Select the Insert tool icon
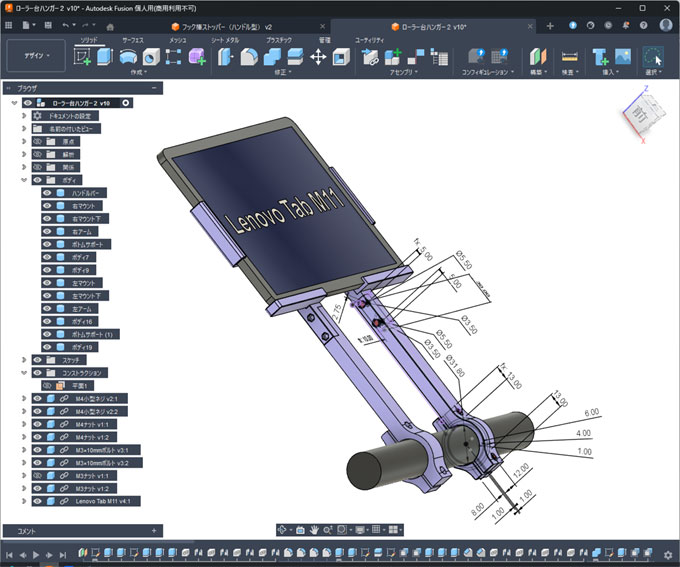 click(601, 57)
